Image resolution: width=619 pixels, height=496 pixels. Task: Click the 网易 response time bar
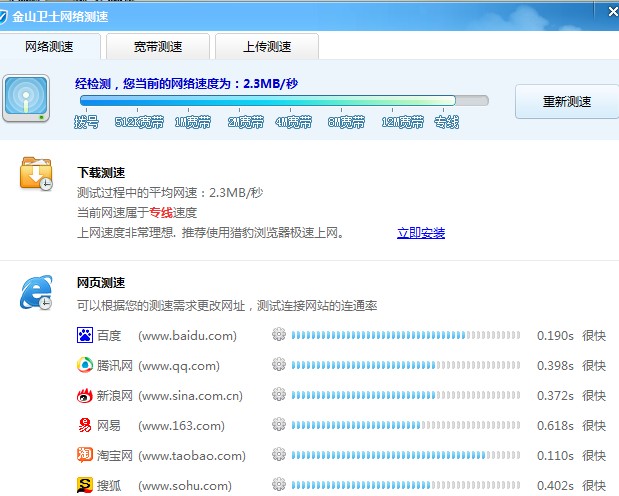point(406,425)
